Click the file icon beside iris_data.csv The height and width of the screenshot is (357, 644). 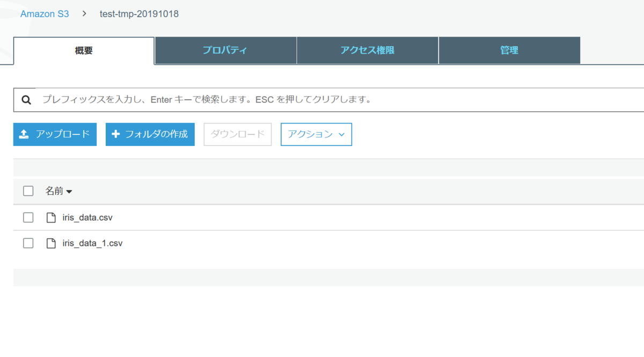coord(51,217)
